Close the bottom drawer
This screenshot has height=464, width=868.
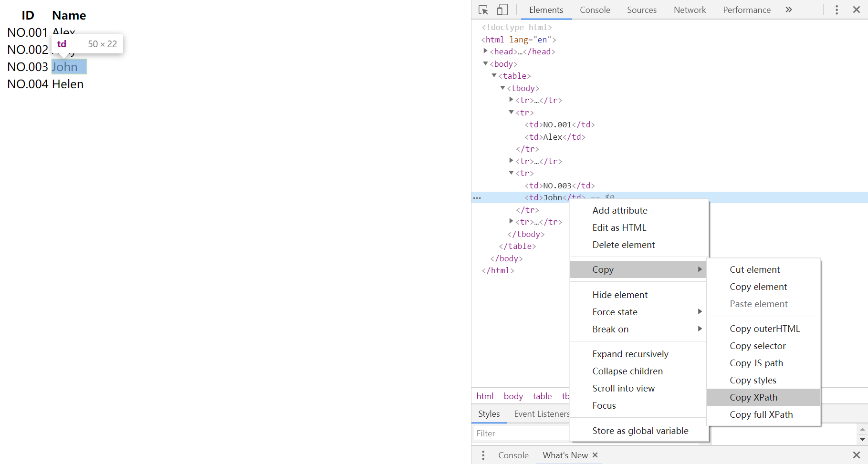(x=857, y=455)
